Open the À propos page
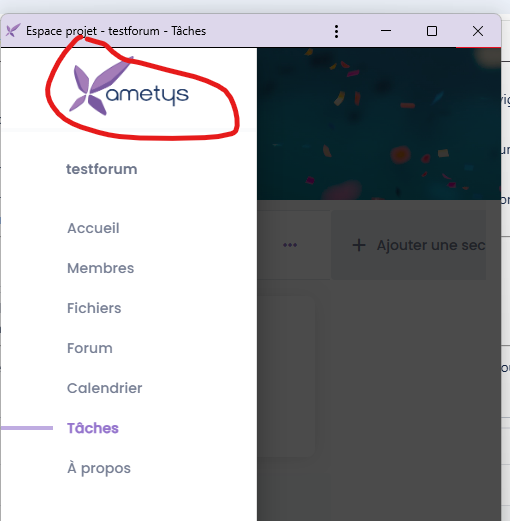This screenshot has height=521, width=510. pos(99,468)
